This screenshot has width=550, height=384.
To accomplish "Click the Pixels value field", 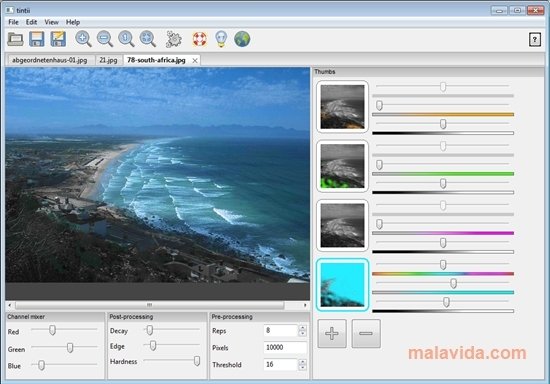I will click(x=285, y=348).
